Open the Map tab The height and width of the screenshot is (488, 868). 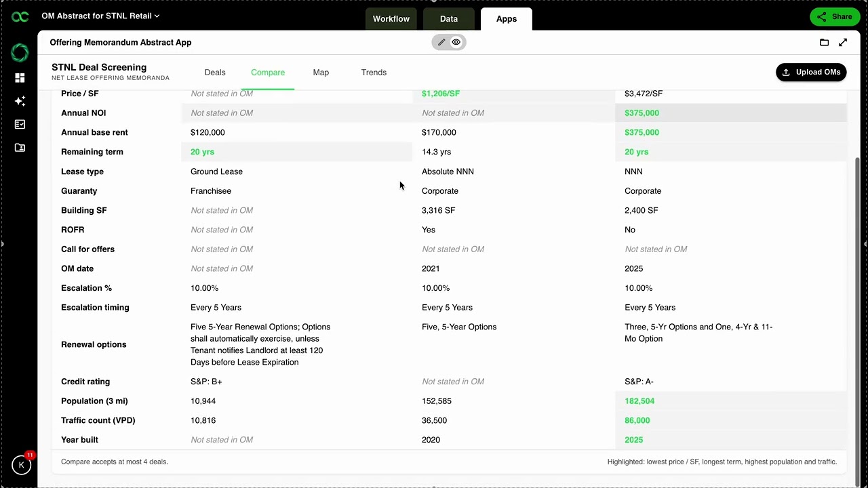[x=321, y=73]
